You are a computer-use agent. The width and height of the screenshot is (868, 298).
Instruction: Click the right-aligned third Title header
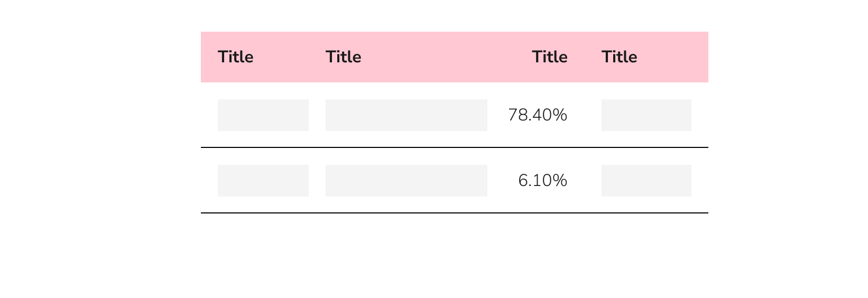click(x=549, y=57)
